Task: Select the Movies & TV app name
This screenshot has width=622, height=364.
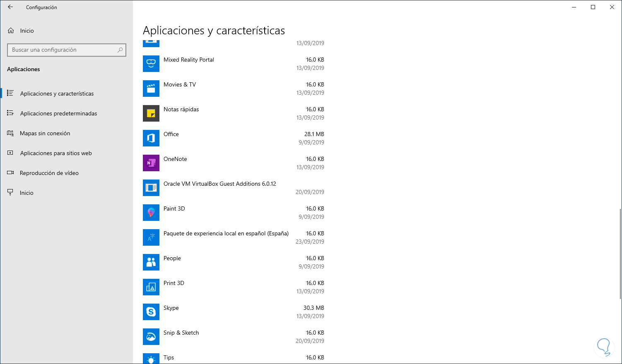Action: (180, 84)
